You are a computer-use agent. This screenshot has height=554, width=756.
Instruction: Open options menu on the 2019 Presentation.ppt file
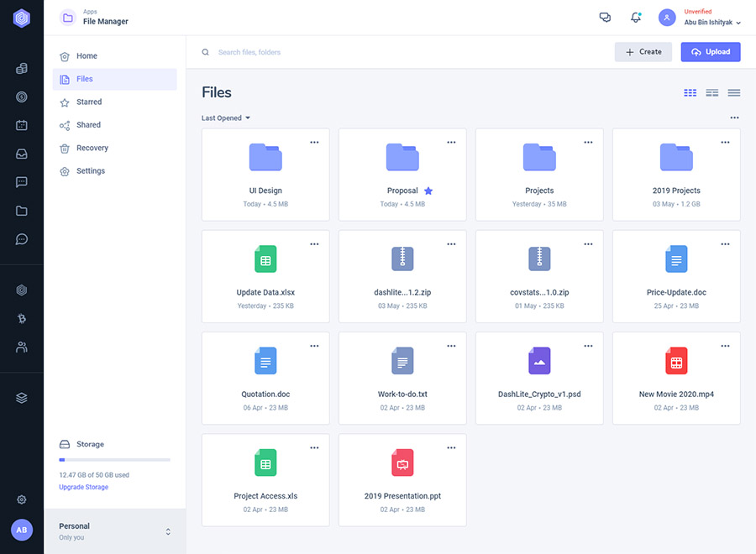(451, 447)
